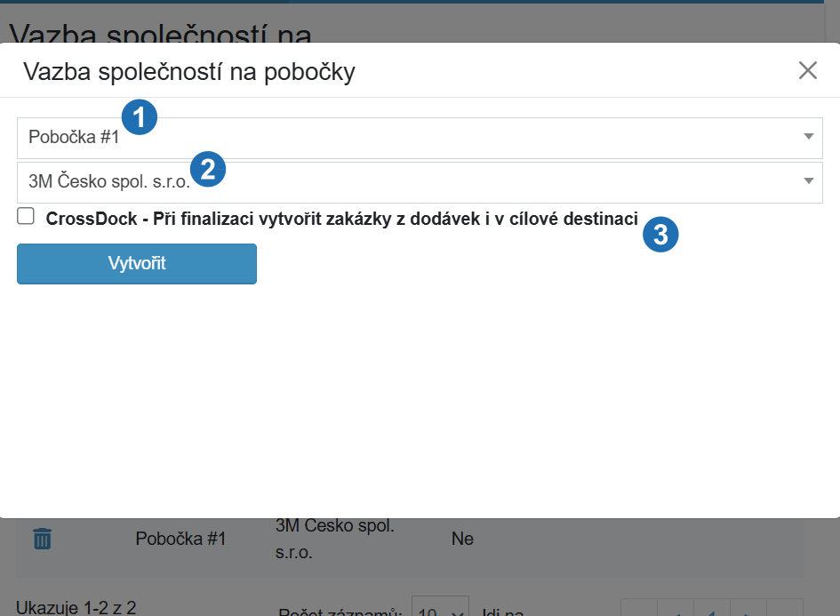Close the Vazba společností na pobočky dialog
This screenshot has width=840, height=616.
tap(807, 70)
